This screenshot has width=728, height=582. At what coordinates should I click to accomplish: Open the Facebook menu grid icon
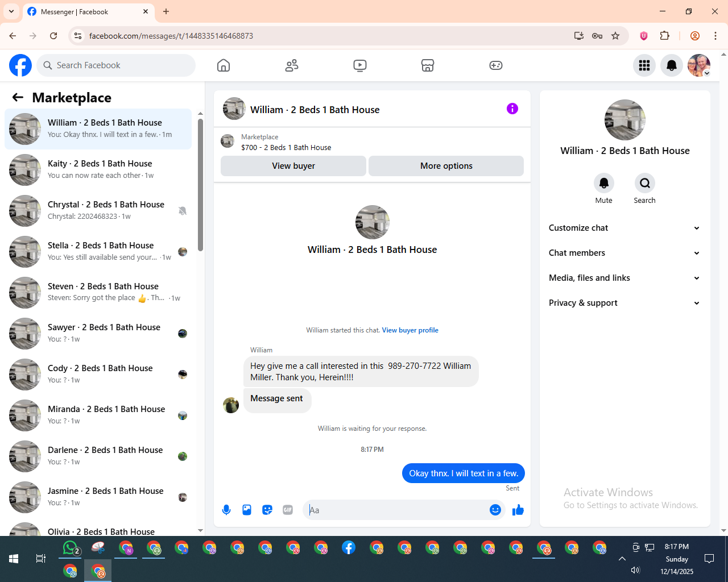tap(644, 65)
